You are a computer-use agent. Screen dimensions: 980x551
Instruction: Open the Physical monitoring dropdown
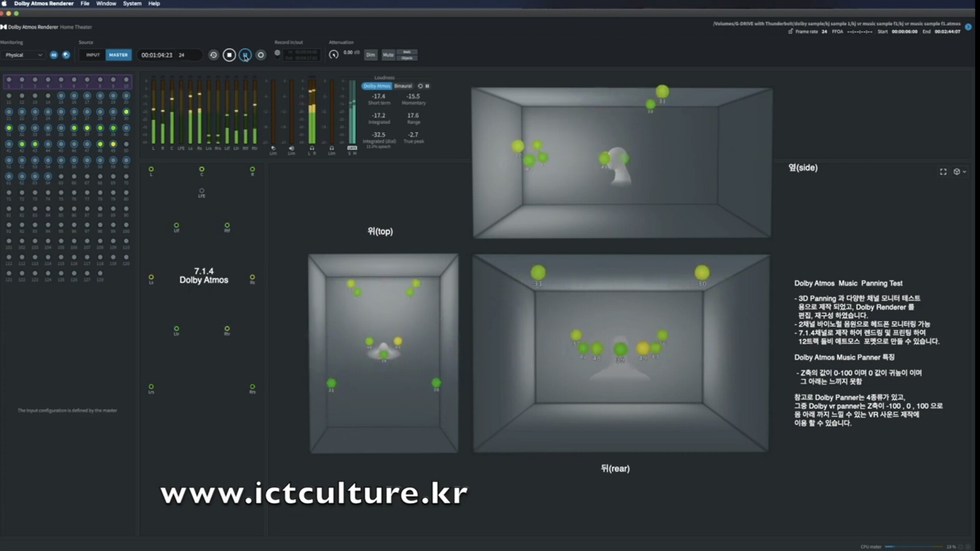coord(23,55)
